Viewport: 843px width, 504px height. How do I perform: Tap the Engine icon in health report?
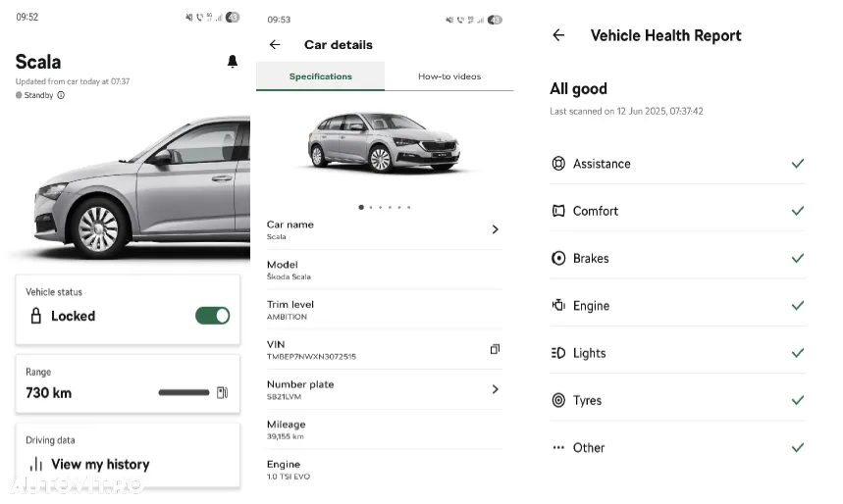click(558, 305)
